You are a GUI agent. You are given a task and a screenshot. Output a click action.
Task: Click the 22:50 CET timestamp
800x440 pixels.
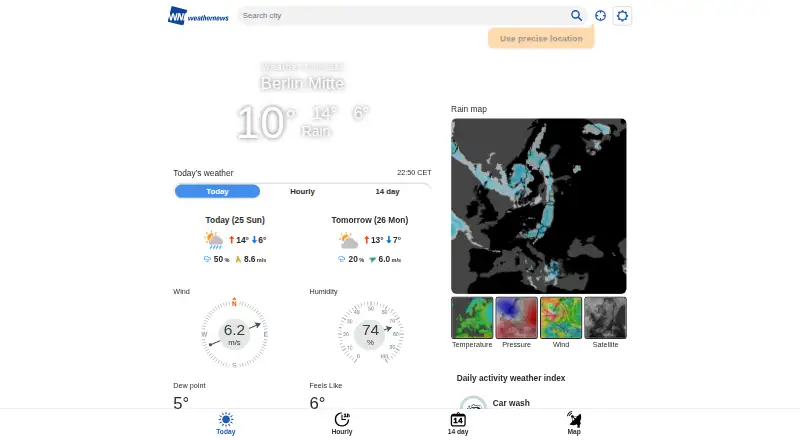click(x=414, y=173)
